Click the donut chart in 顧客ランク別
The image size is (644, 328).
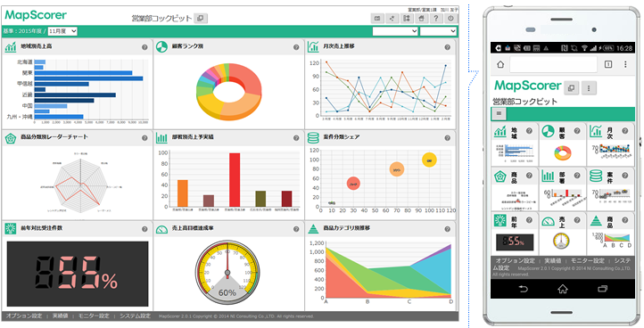228,91
